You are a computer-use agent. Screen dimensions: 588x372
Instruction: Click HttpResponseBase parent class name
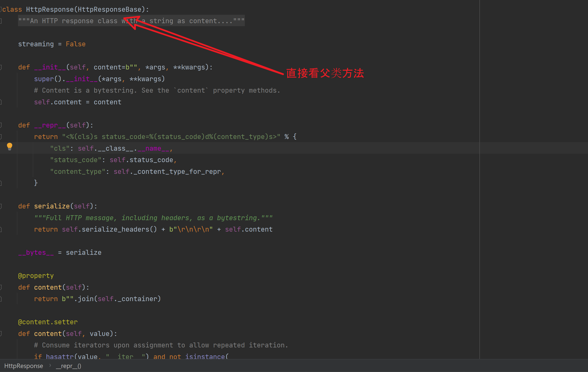tap(109, 10)
